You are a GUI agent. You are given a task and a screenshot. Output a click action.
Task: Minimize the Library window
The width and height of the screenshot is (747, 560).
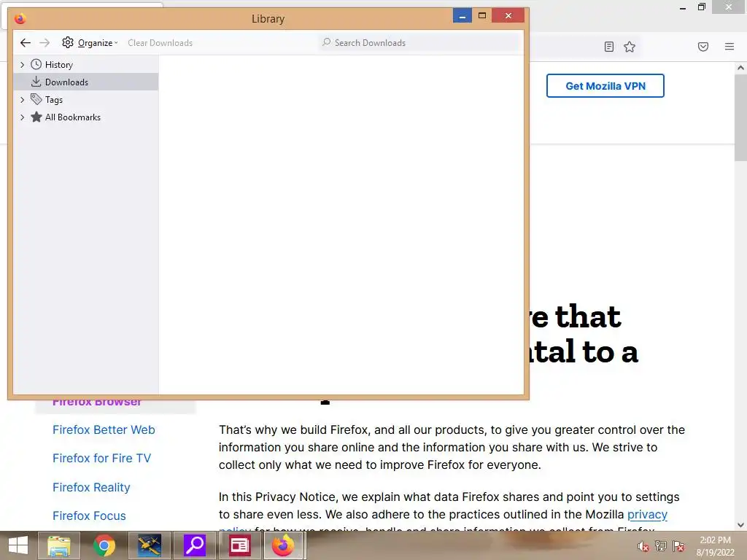coord(462,15)
